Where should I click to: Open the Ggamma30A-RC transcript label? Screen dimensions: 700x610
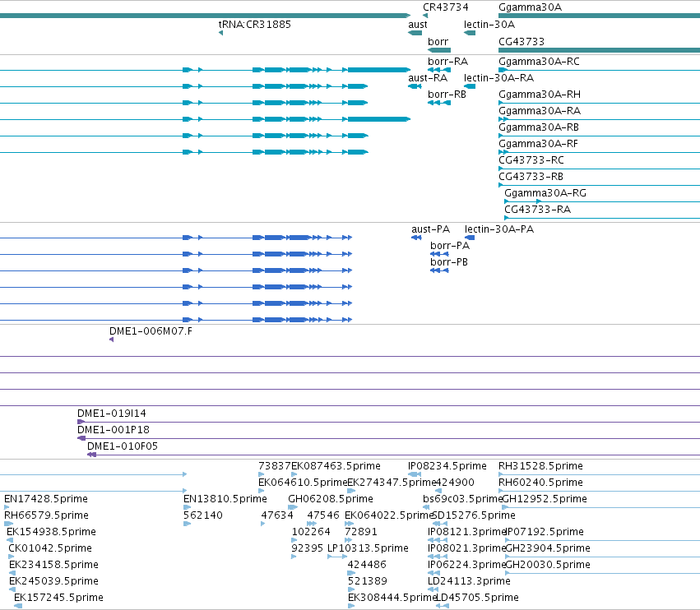click(539, 62)
